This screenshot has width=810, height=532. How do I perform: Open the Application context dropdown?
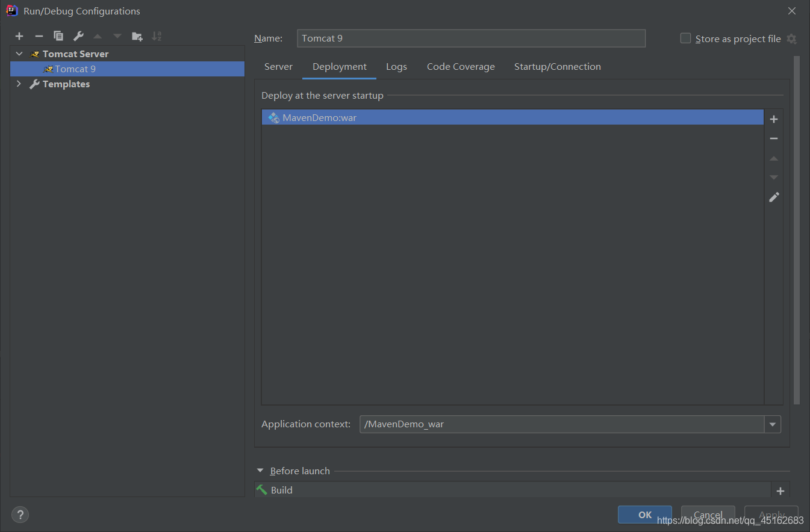point(772,424)
